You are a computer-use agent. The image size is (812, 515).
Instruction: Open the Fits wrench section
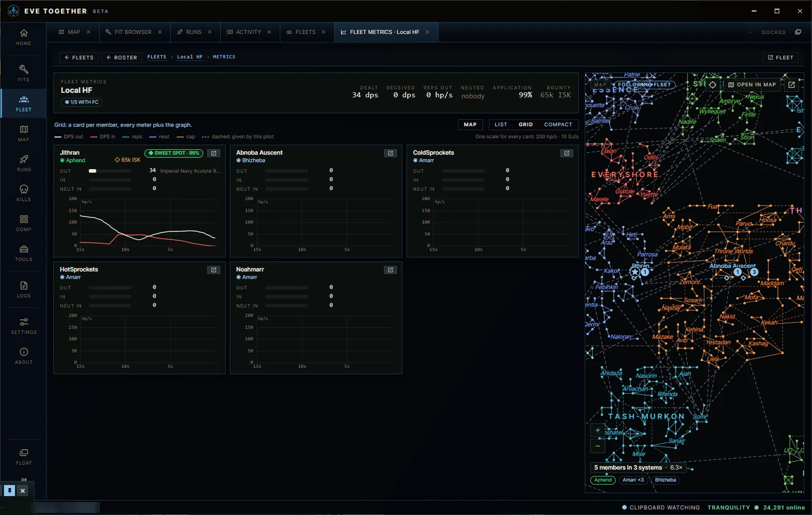(x=23, y=73)
